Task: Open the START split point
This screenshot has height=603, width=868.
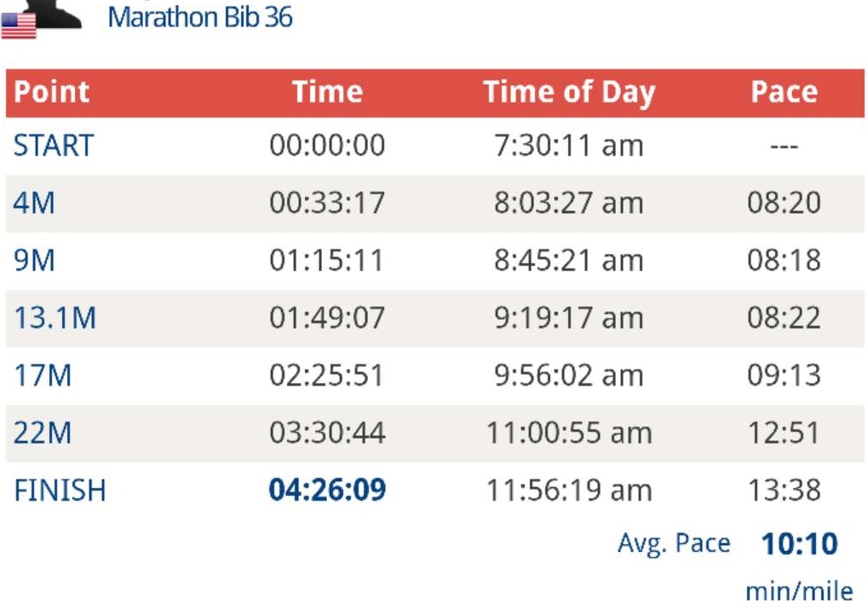Action: coord(54,146)
